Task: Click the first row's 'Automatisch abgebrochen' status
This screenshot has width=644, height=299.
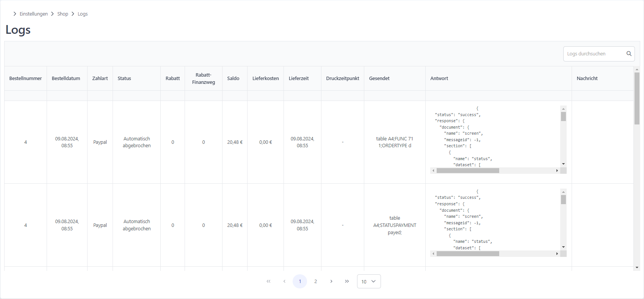Action: click(x=137, y=142)
